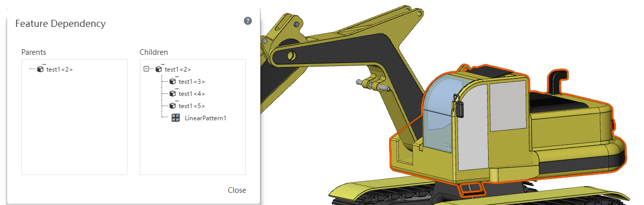Image resolution: width=644 pixels, height=205 pixels.
Task: Select test1<3> in Children tree
Action: click(191, 82)
